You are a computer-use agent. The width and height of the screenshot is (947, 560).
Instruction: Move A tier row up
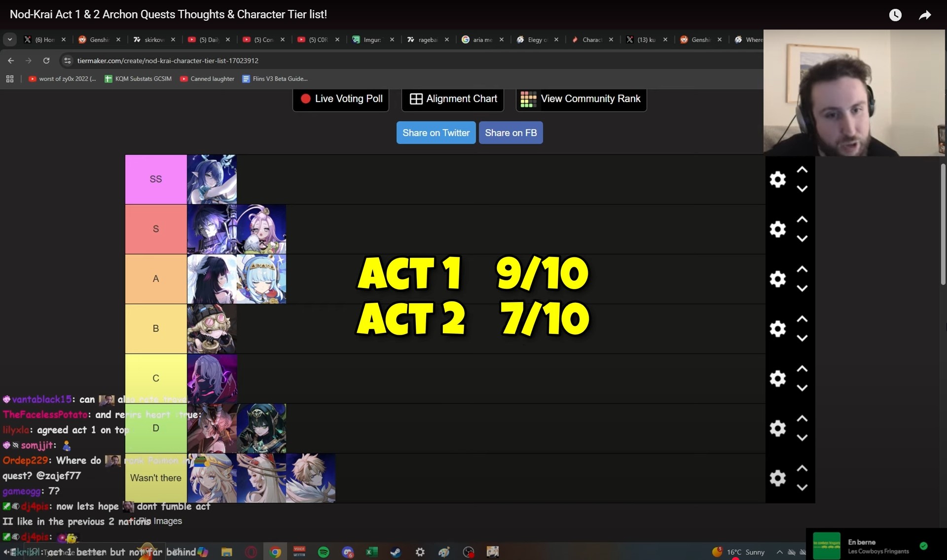pyautogui.click(x=802, y=270)
